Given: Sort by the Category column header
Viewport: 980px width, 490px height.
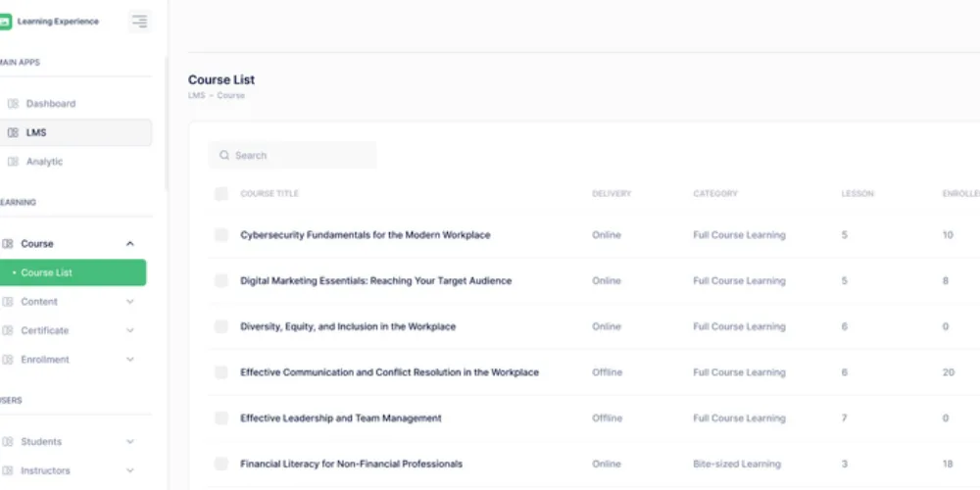Looking at the screenshot, I should 715,194.
